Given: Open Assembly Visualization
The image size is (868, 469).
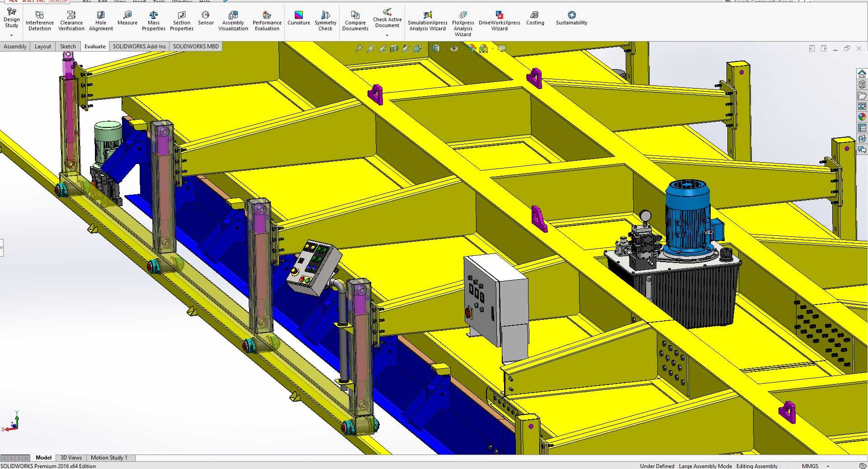Looking at the screenshot, I should [233, 21].
